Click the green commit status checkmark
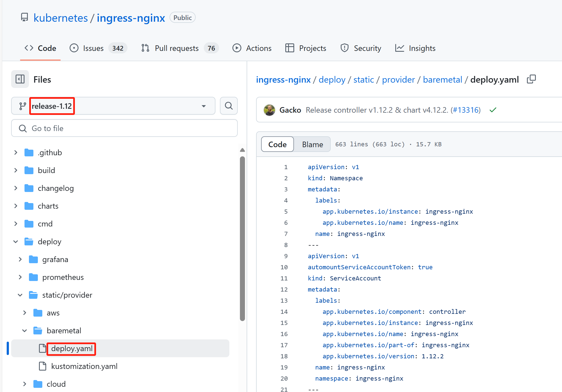Screen dimensions: 562x392 click(493, 110)
